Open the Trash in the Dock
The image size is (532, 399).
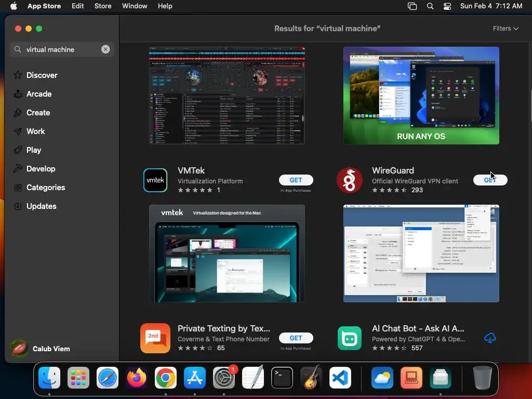tap(483, 378)
